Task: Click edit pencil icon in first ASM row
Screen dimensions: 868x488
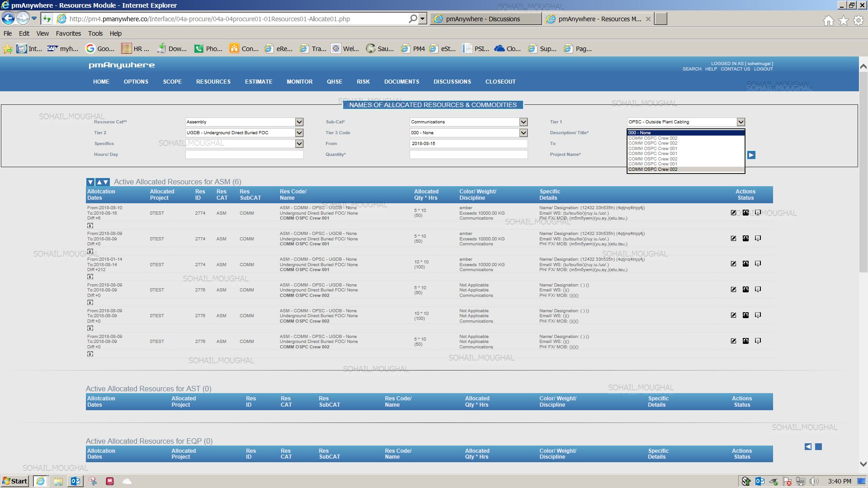Action: pos(733,213)
